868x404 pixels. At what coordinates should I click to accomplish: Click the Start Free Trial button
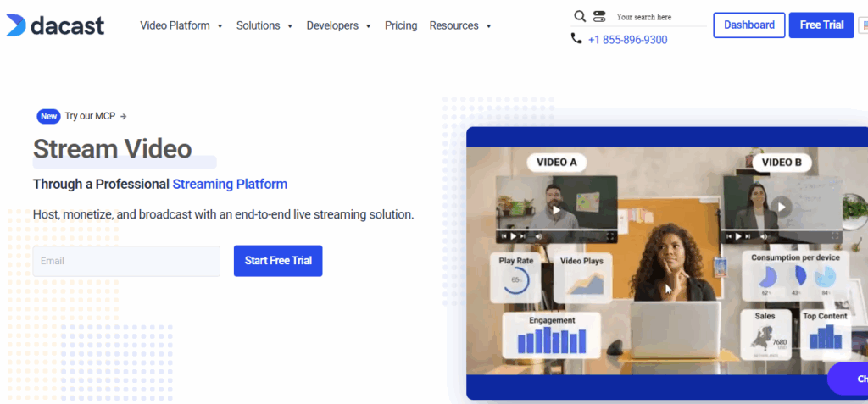coord(278,261)
